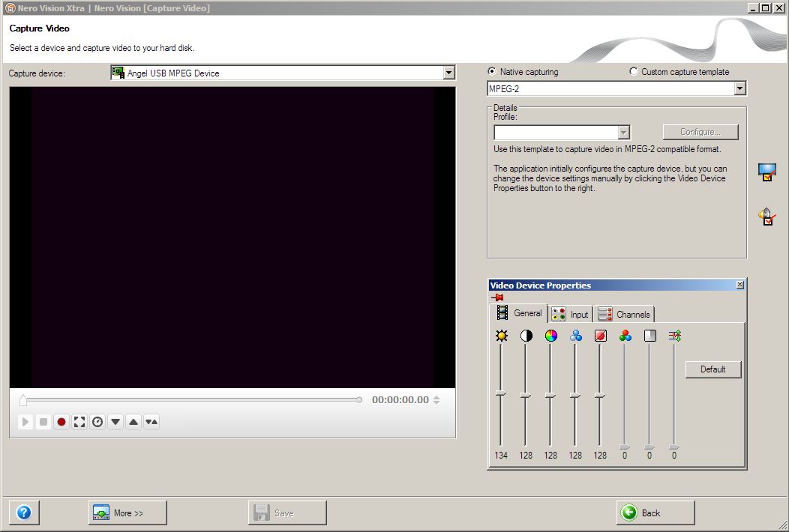Click the blue spheres saturation icon
789x532 pixels.
point(576,336)
